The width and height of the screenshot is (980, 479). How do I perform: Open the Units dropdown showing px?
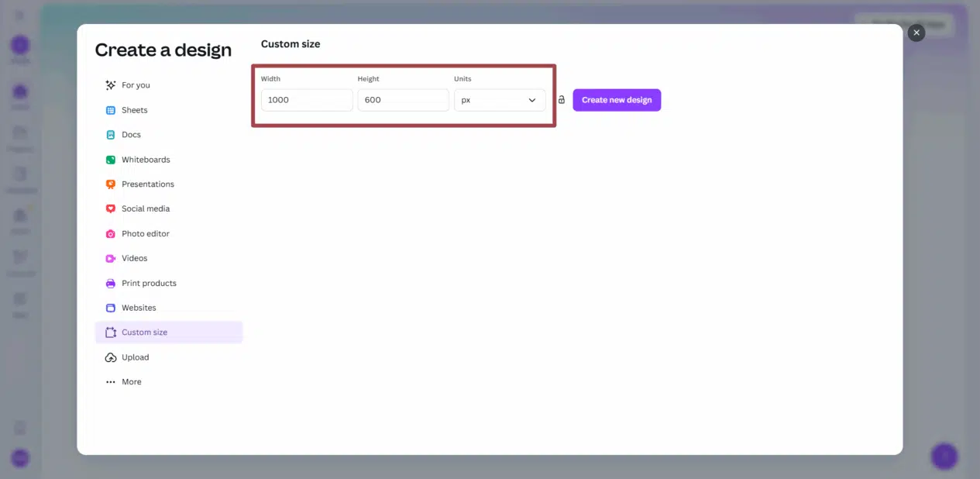[x=500, y=99]
